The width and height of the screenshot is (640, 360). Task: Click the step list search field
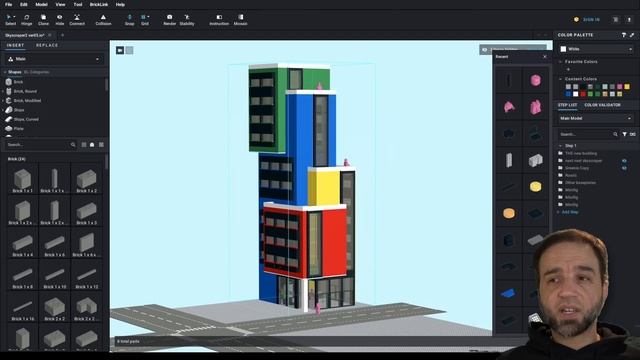click(586, 134)
